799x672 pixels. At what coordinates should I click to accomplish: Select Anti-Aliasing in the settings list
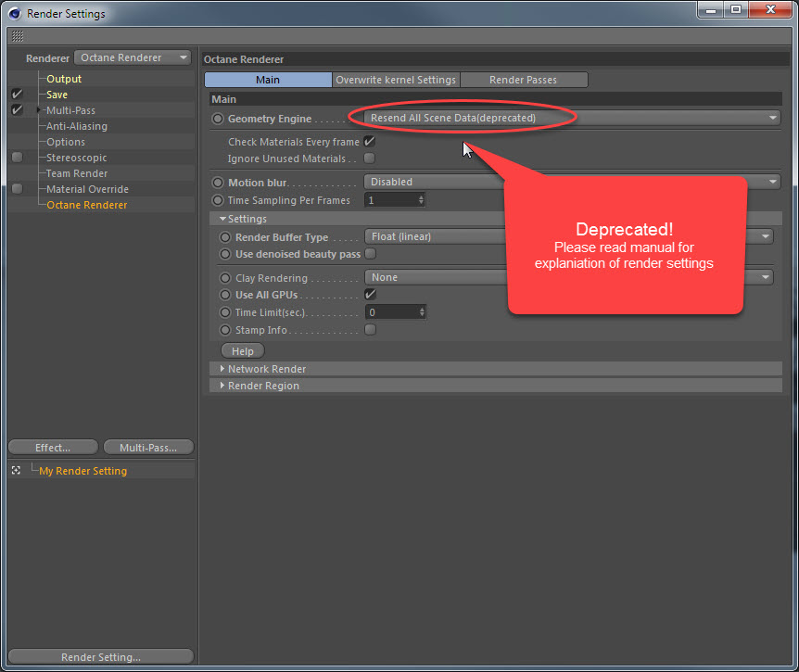click(x=77, y=126)
